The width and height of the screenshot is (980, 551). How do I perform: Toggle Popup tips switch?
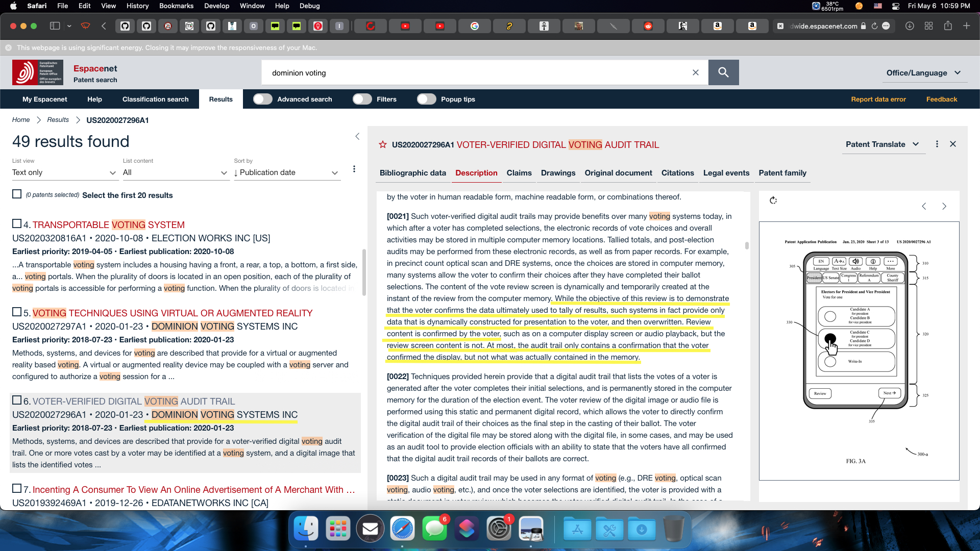427,99
